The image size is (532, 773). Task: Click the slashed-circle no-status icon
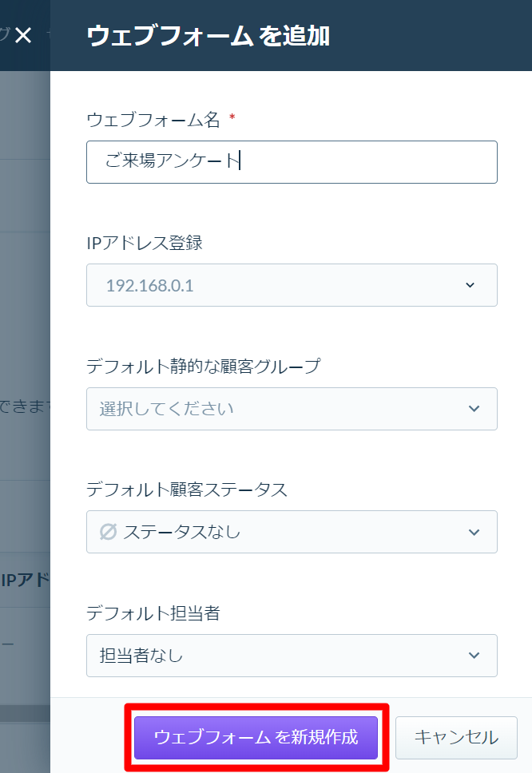coord(108,532)
